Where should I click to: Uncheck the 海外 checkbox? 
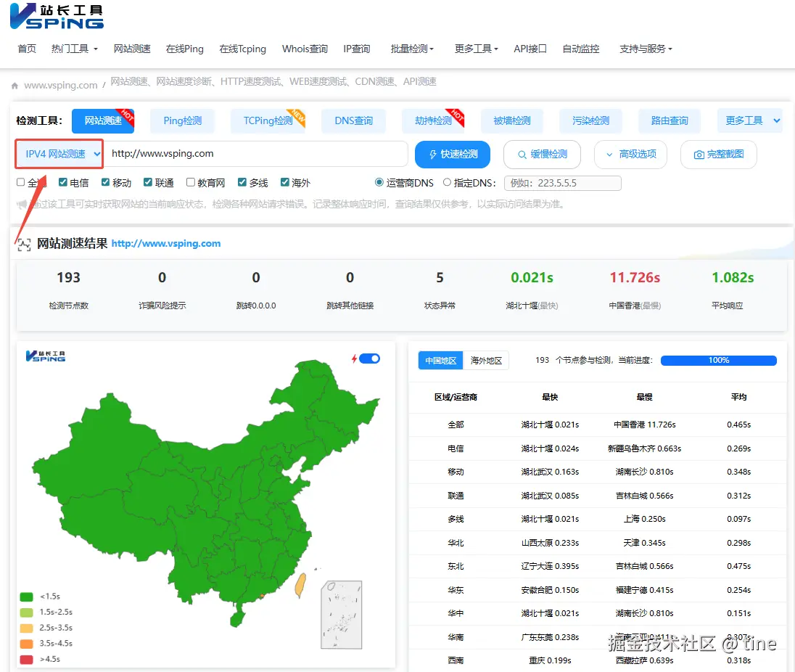285,182
